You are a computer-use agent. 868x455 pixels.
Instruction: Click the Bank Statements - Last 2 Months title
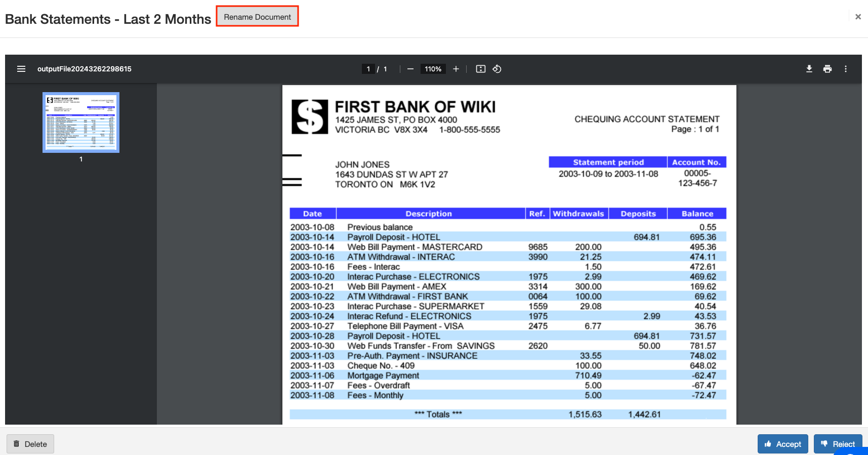click(x=108, y=19)
